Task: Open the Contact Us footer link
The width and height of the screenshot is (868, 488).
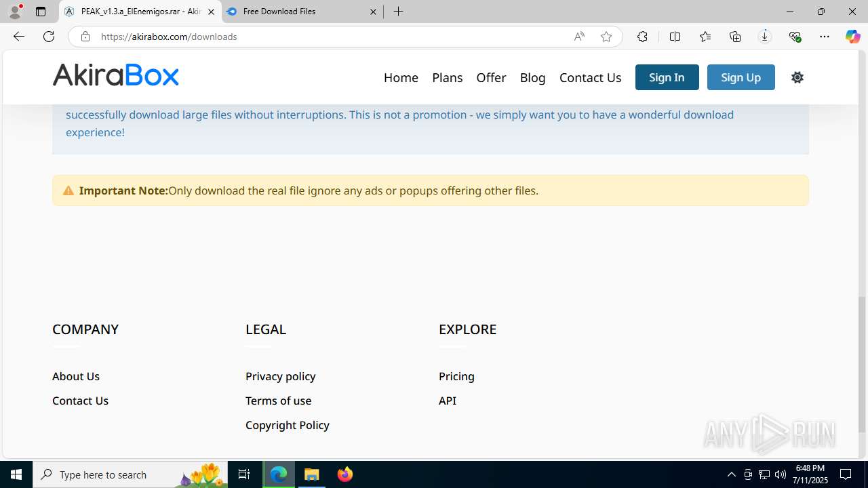Action: coord(80,401)
